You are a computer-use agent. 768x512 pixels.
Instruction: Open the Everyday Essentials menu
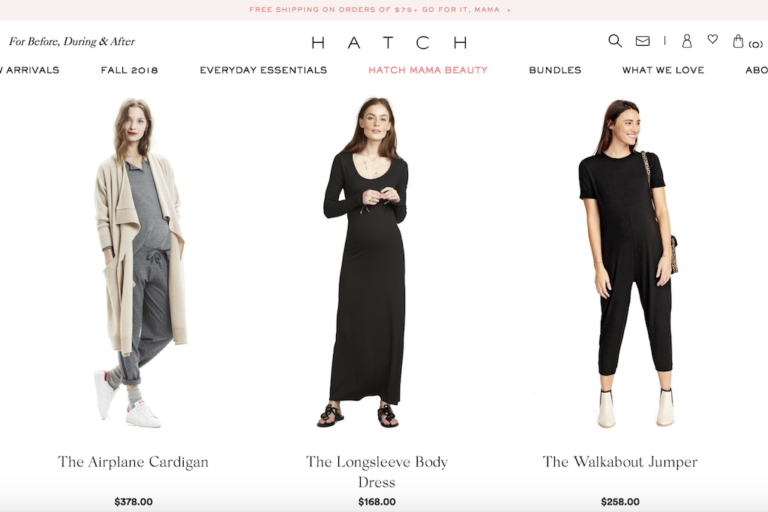point(263,70)
